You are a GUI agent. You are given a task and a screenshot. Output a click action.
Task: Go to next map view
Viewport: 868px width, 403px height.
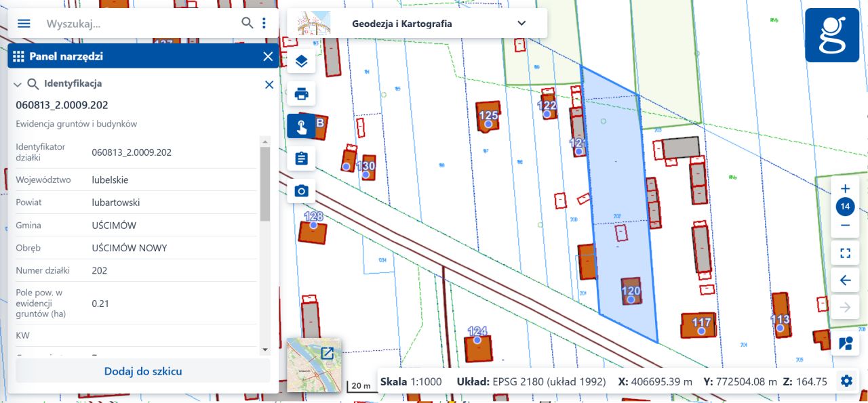[845, 307]
